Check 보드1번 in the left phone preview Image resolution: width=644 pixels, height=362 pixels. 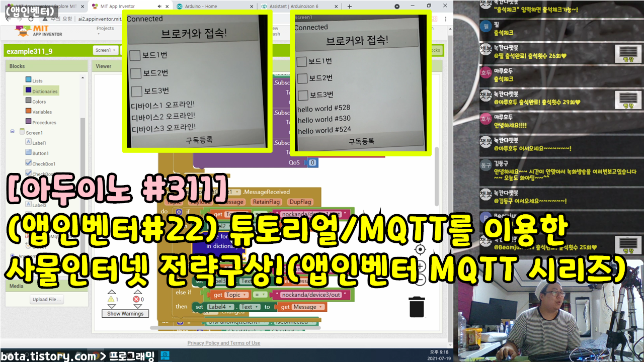point(134,55)
